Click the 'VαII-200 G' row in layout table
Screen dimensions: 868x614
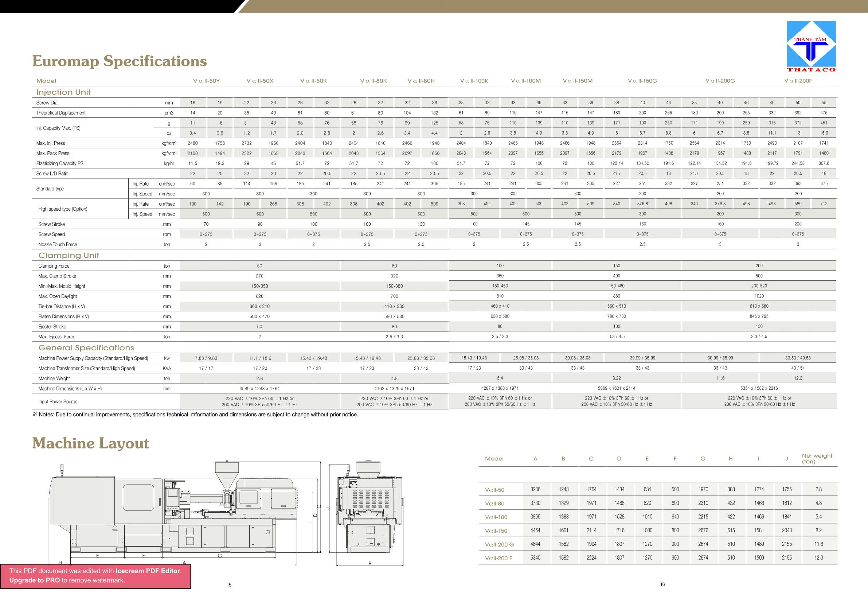(x=658, y=544)
